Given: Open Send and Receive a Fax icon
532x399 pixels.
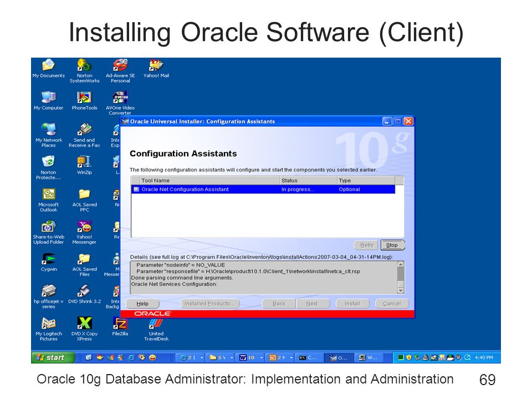Looking at the screenshot, I should (x=84, y=135).
